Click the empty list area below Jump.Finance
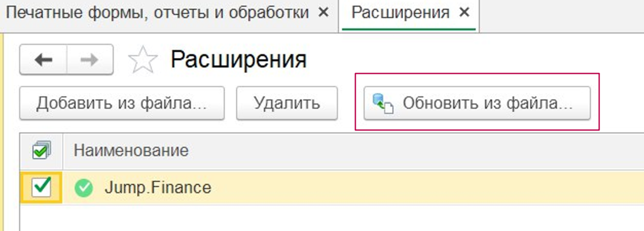The width and height of the screenshot is (644, 231). pyautogui.click(x=322, y=218)
